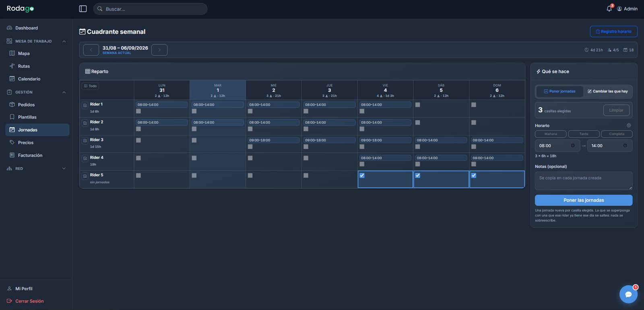This screenshot has height=310, width=644.
Task: Log out with Cerrar Sesión
Action: click(25, 301)
